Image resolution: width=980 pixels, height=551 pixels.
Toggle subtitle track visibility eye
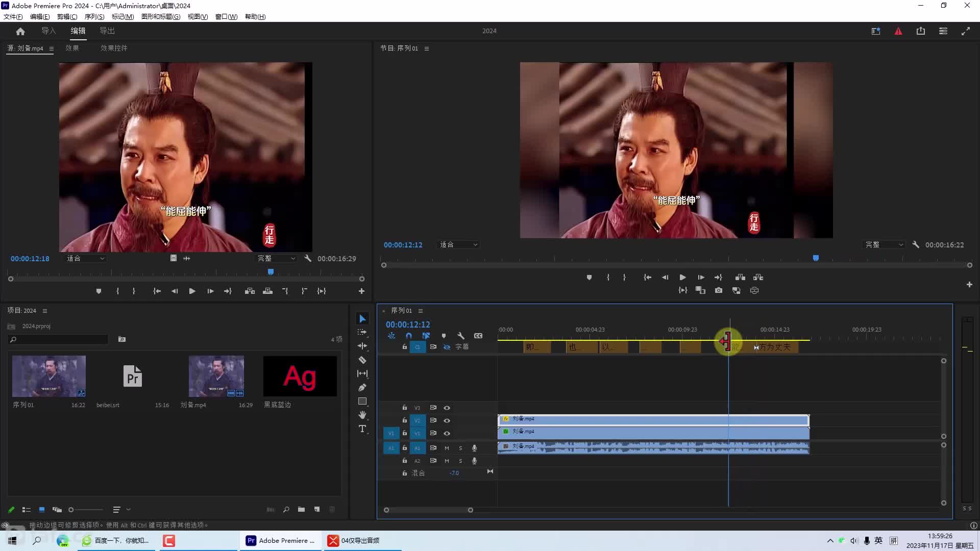coord(447,347)
